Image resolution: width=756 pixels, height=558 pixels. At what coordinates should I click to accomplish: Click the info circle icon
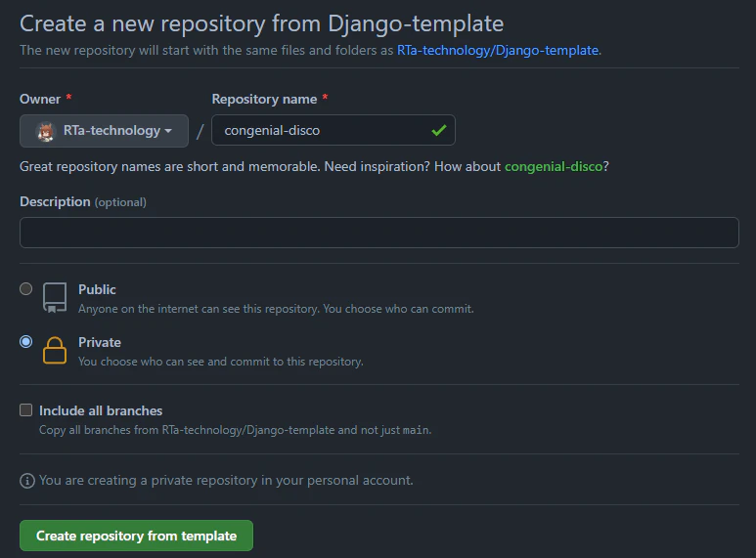(27, 481)
